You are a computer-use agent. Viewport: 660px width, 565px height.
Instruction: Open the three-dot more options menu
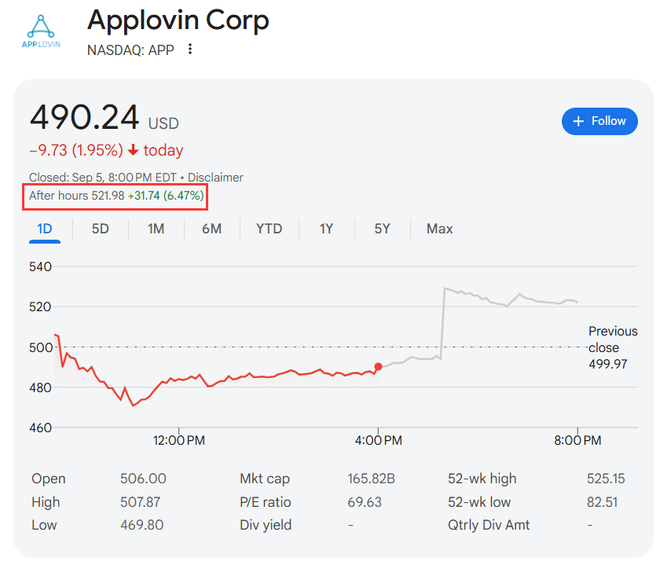tap(190, 49)
